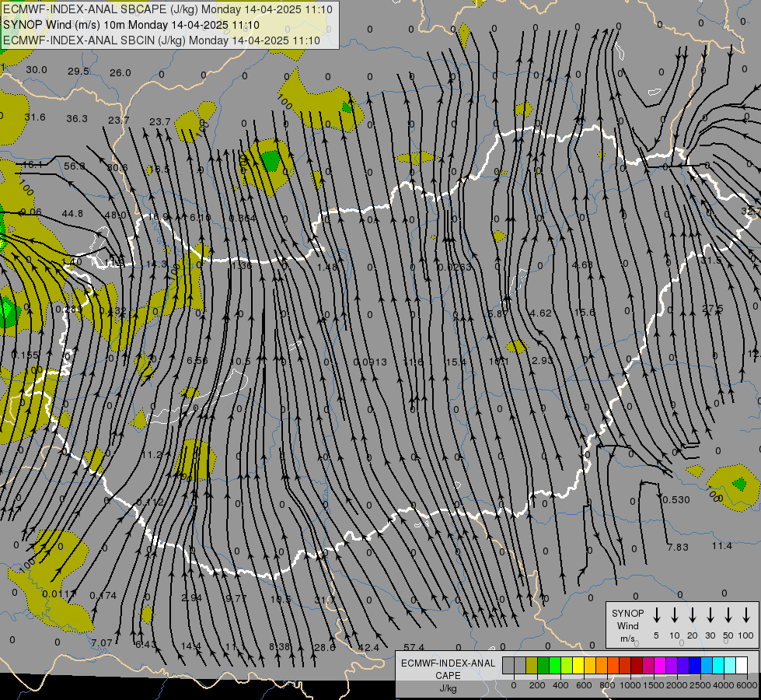761x700 pixels.
Task: Click the map value 0.112
Action: [x=150, y=502]
